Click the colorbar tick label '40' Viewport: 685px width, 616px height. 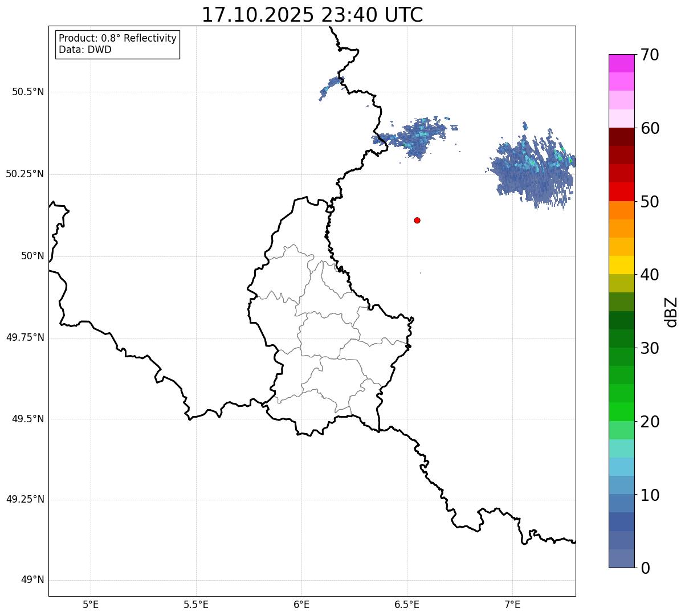pyautogui.click(x=649, y=275)
